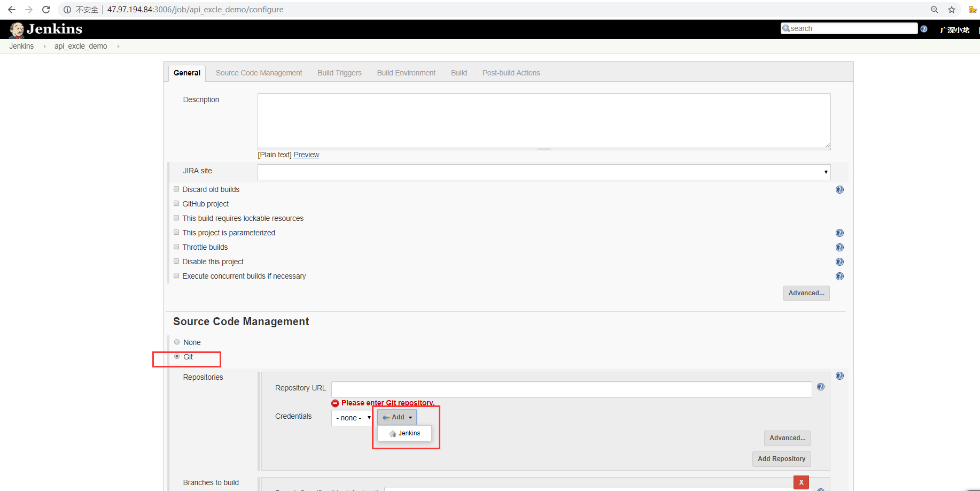Select Git radio button

[x=177, y=356]
